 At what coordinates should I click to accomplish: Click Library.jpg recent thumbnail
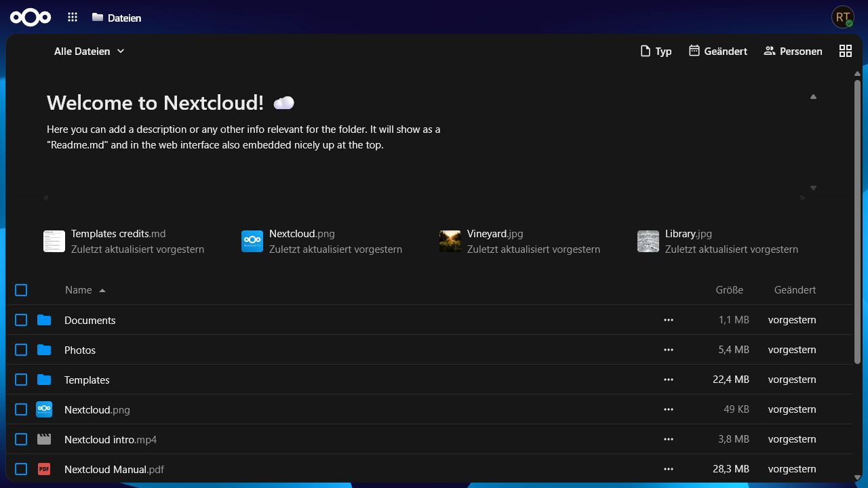pos(648,241)
